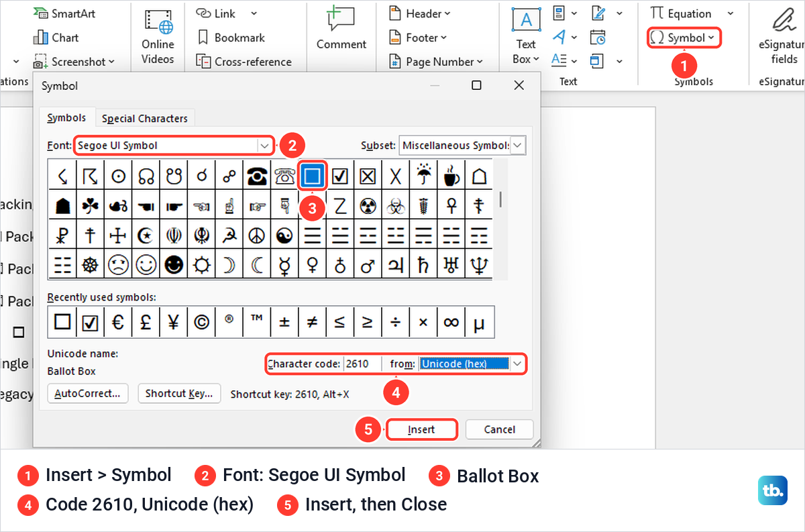This screenshot has height=532, width=805.
Task: Expand the Equation dropdown arrow
Action: (731, 13)
